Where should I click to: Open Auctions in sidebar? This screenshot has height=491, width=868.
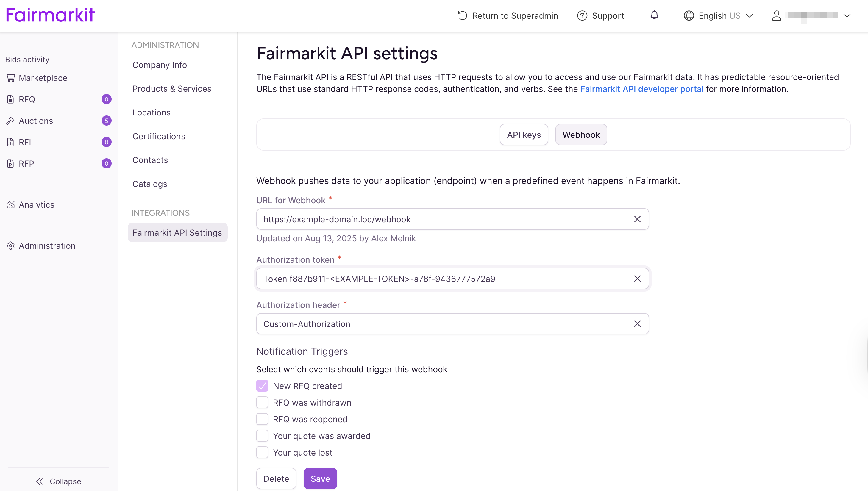coord(36,121)
